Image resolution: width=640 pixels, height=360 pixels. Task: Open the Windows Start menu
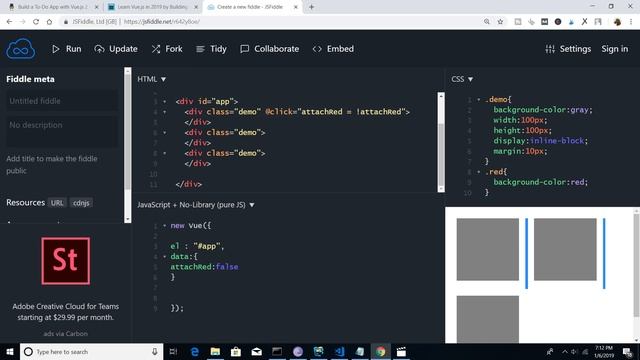(10, 352)
